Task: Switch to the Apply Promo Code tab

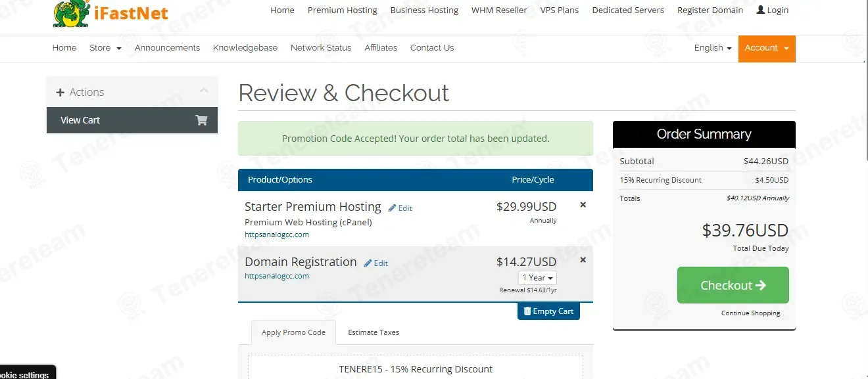Action: coord(293,332)
